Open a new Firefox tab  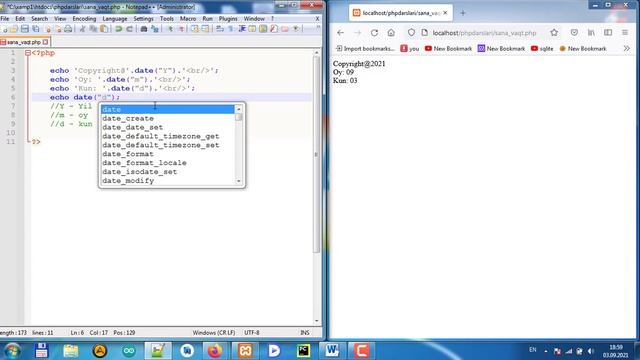point(463,13)
